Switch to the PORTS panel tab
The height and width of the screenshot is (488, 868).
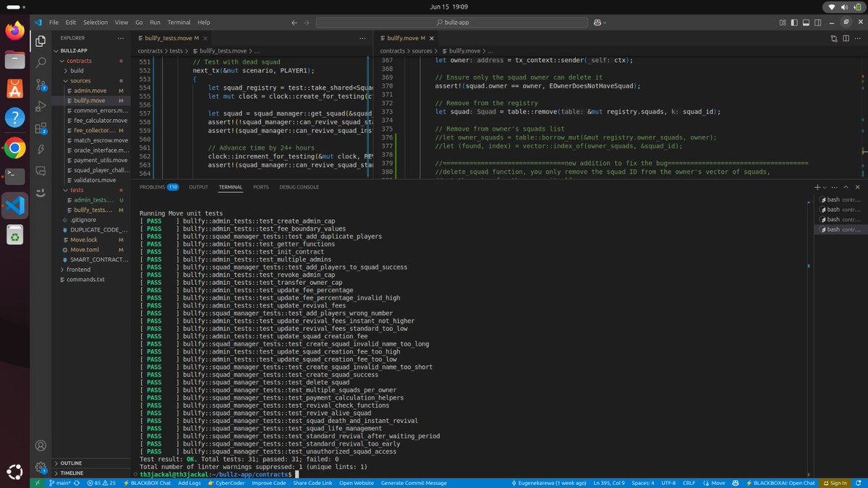click(x=261, y=187)
